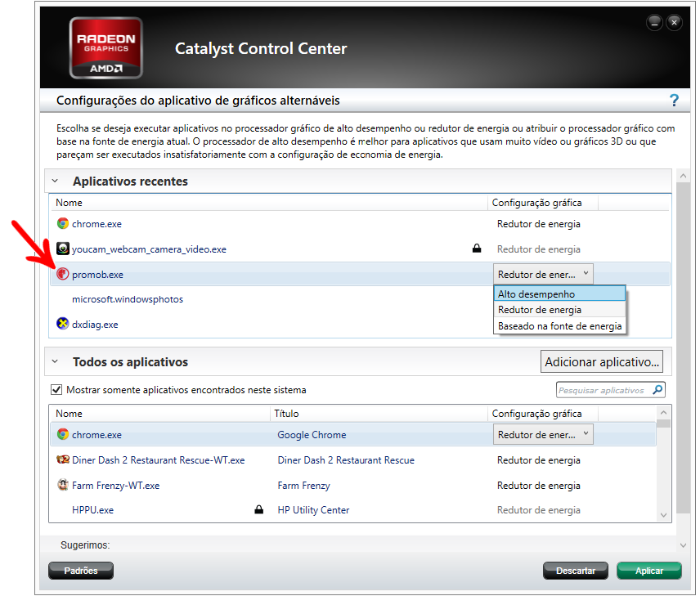
Task: Select the dxdiag.exe entry name
Action: tap(95, 325)
